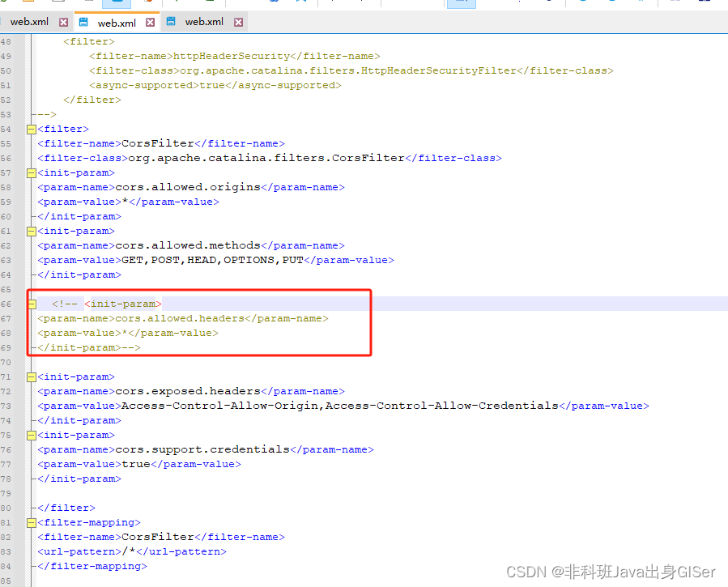Close the active middle web.xml tab

[150, 23]
